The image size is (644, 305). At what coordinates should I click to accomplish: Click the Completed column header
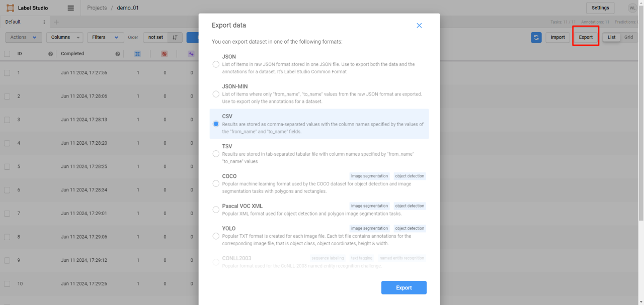click(x=72, y=54)
